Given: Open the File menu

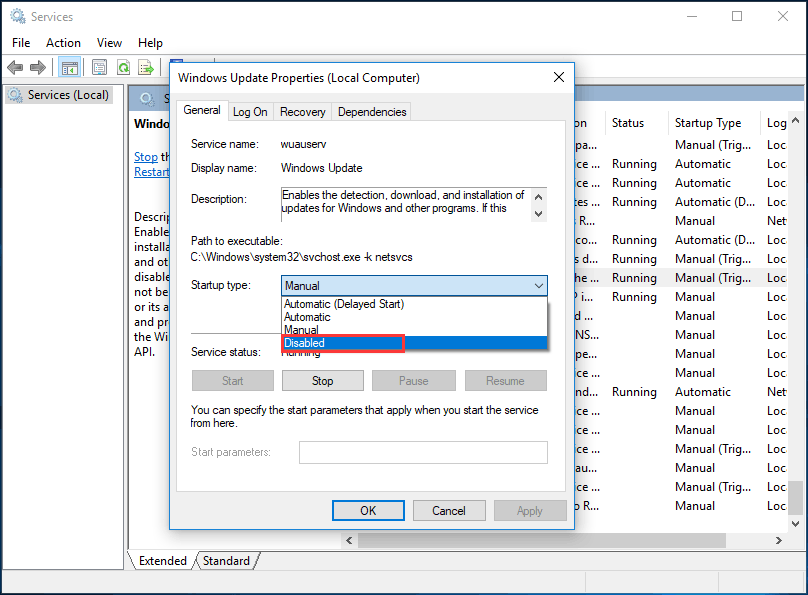Looking at the screenshot, I should click(x=21, y=43).
